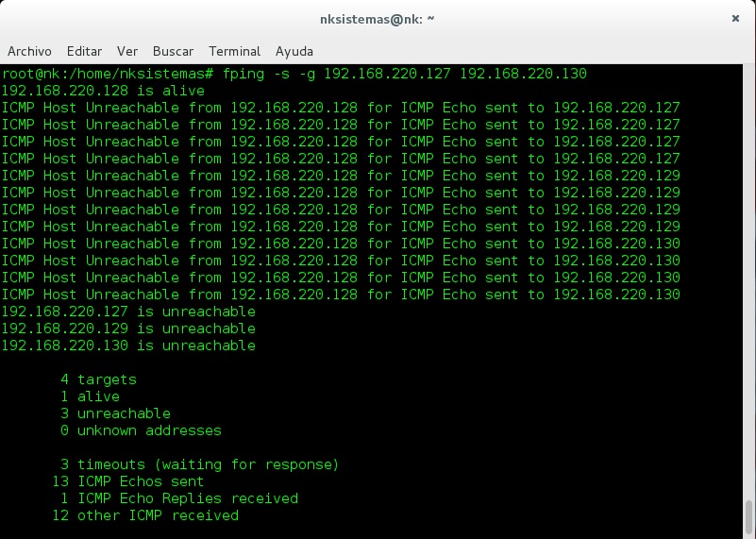Click the '13 ICMP Echos sent' line
The width and height of the screenshot is (756, 539).
pyautogui.click(x=128, y=481)
